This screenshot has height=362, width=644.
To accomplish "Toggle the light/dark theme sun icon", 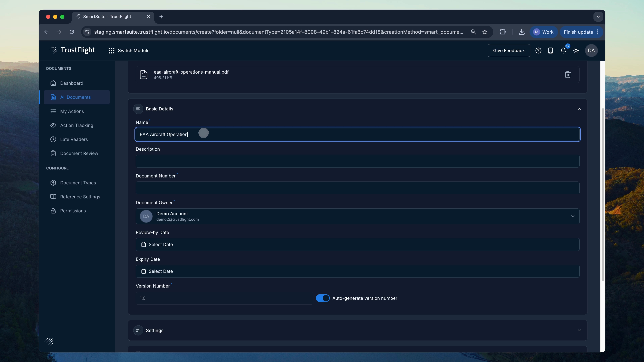I will (x=576, y=50).
